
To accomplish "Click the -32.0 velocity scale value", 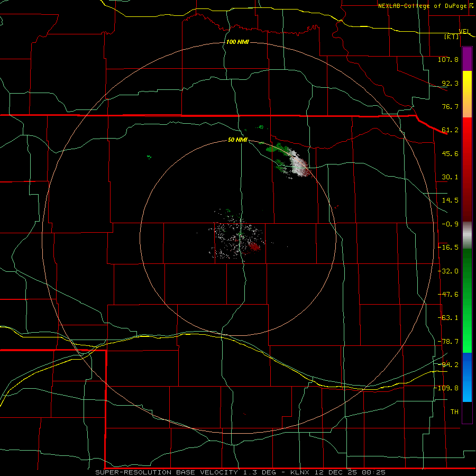I will [448, 271].
